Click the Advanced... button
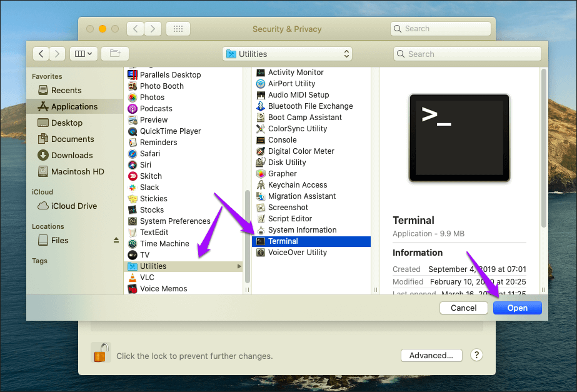 pyautogui.click(x=431, y=356)
